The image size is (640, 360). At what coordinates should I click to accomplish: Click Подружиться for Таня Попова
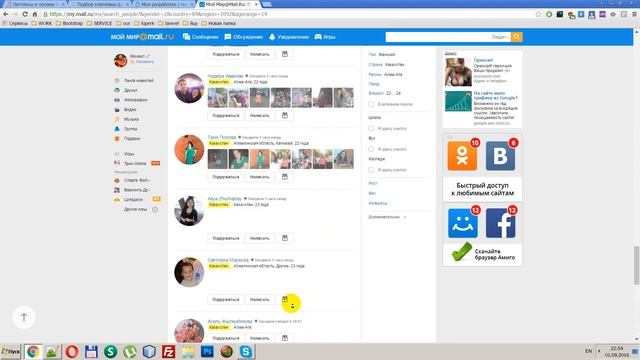point(226,177)
